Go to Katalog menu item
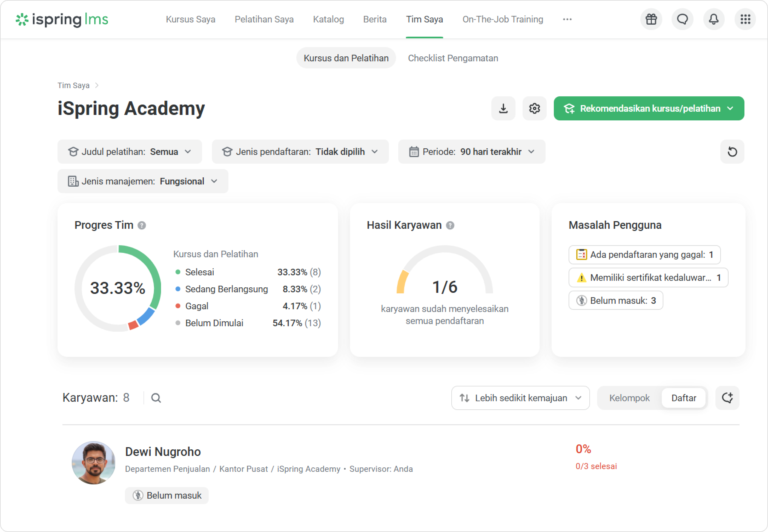 328,19
